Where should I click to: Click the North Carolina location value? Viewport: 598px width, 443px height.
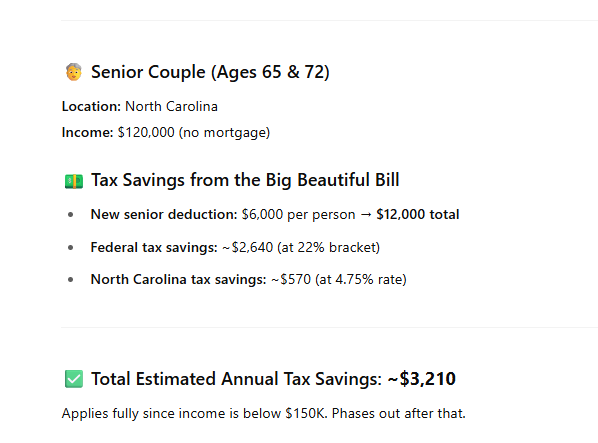(171, 106)
